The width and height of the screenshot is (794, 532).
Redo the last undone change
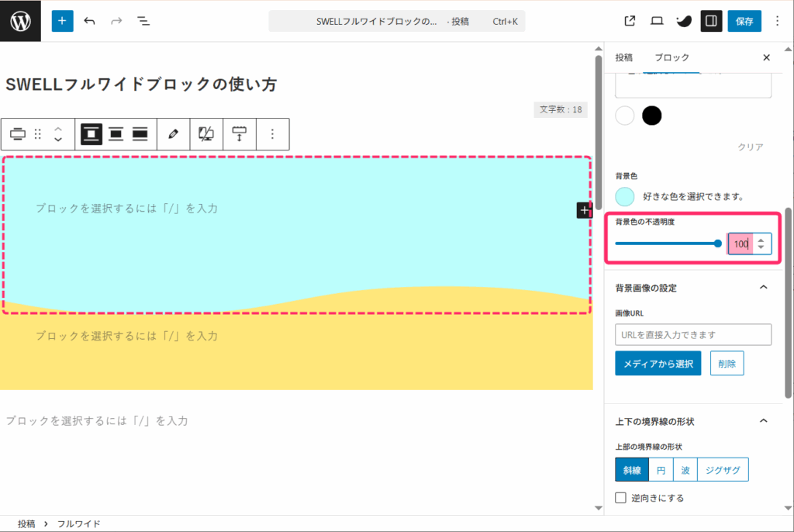click(x=116, y=21)
